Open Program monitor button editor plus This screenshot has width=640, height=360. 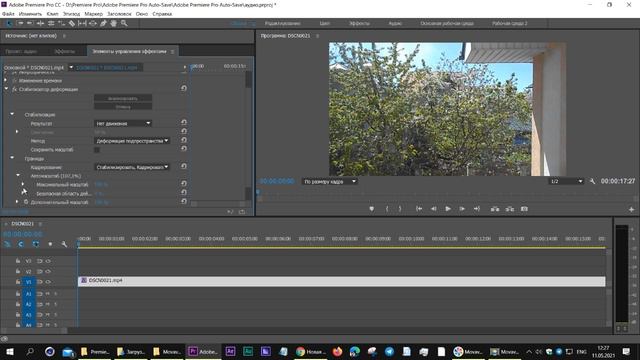(x=631, y=209)
